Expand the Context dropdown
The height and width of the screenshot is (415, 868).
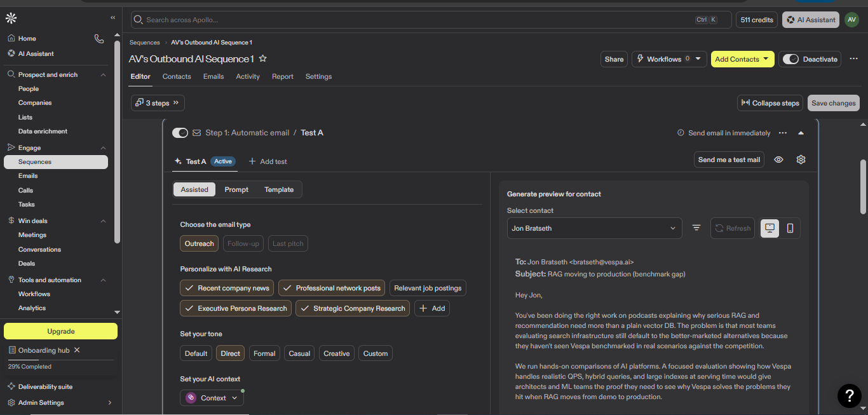212,398
